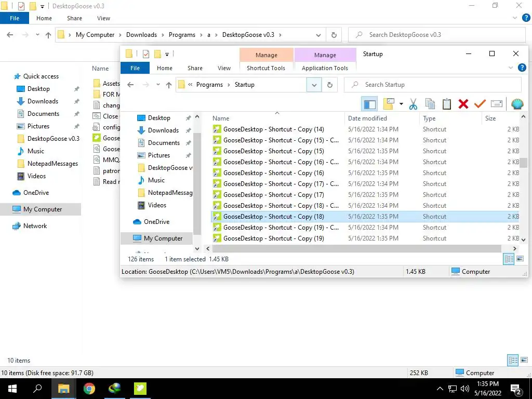Open taskbar search magnifier
The height and width of the screenshot is (399, 532).
(x=37, y=389)
